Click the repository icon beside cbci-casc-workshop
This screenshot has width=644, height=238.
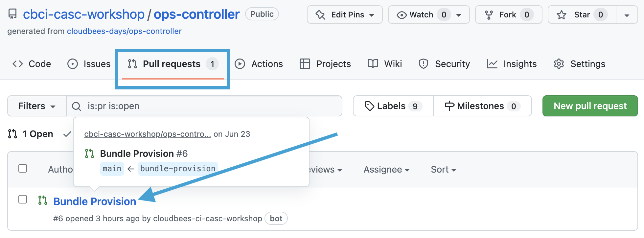tap(12, 14)
